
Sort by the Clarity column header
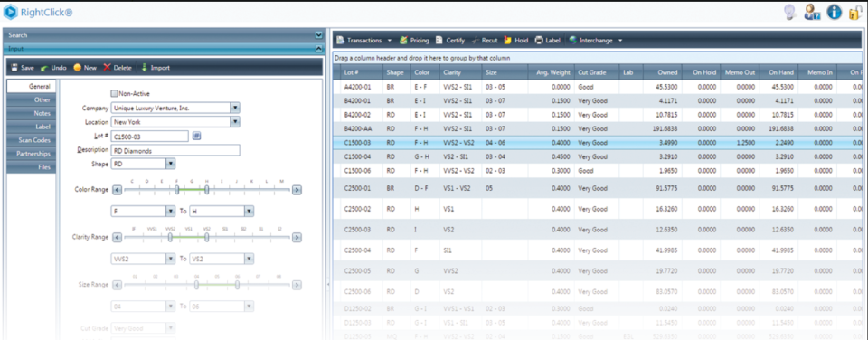460,72
